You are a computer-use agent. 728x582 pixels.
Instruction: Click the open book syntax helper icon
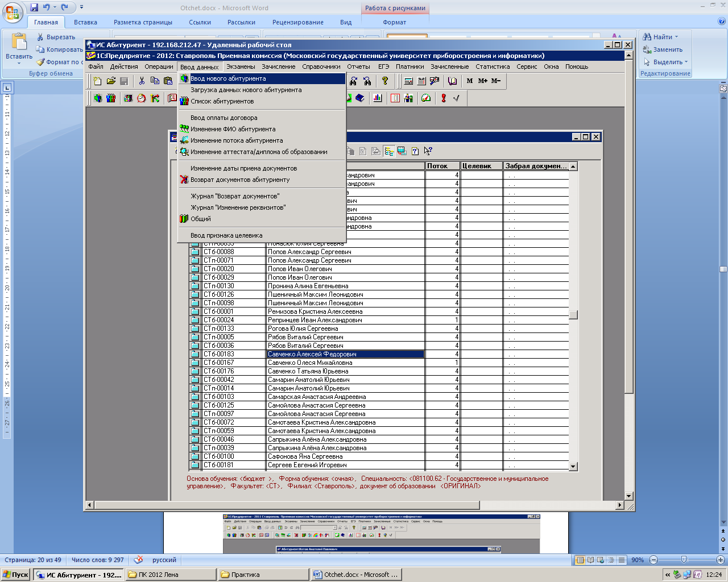click(452, 81)
